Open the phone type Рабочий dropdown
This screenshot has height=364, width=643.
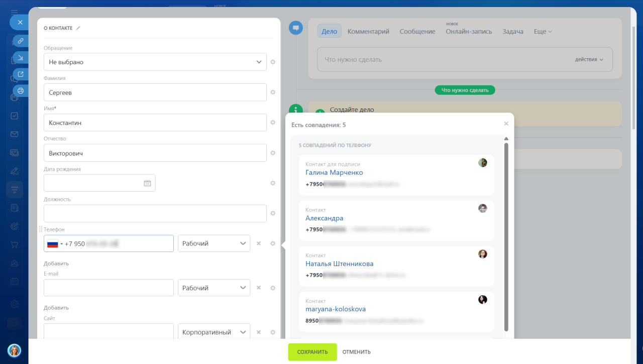tap(214, 244)
